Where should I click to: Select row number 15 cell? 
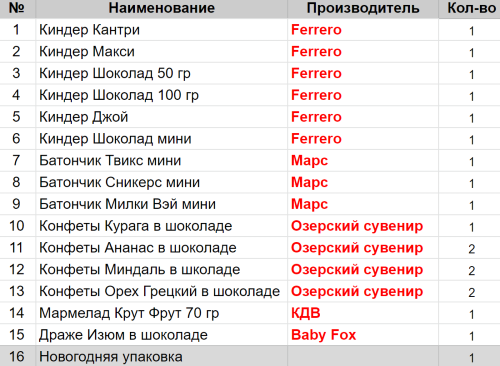pyautogui.click(x=17, y=335)
